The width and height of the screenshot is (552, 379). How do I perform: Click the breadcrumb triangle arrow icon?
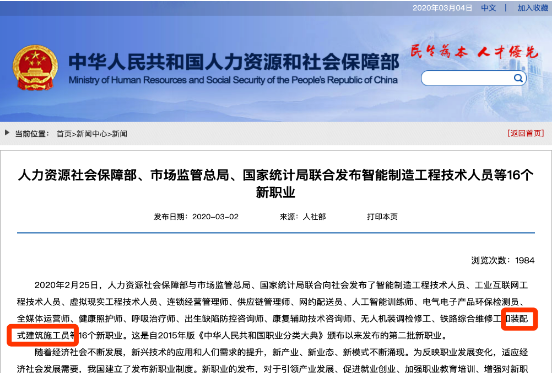(x=7, y=133)
